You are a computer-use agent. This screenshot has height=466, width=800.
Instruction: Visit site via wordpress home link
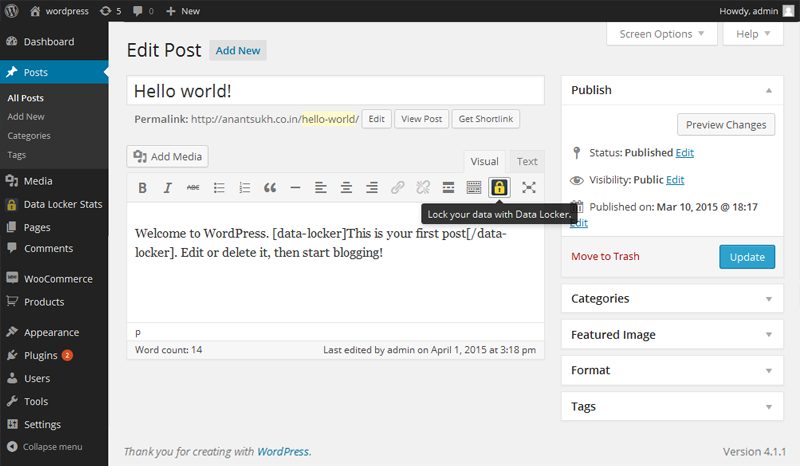59,11
